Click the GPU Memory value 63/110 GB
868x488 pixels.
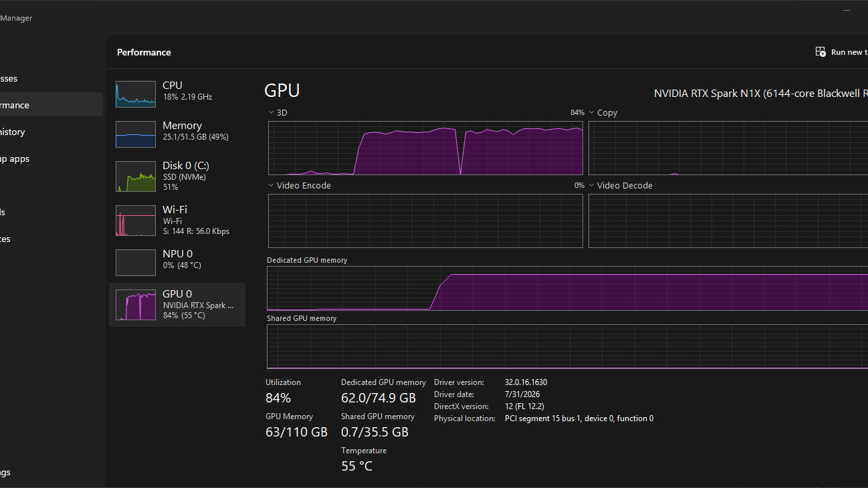tap(297, 433)
